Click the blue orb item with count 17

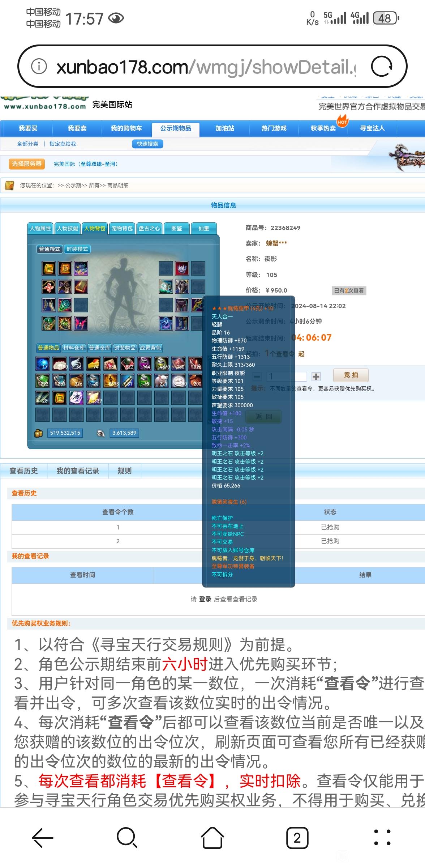(42, 363)
